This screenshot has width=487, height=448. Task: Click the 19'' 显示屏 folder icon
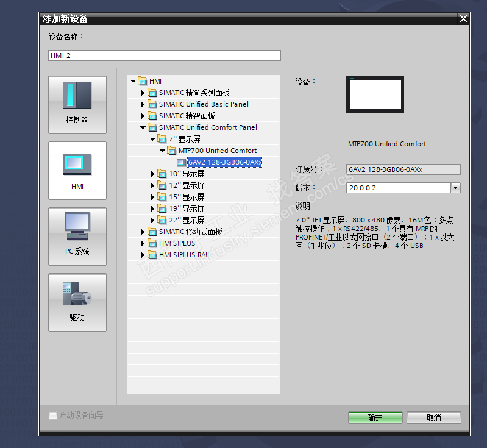tap(162, 208)
